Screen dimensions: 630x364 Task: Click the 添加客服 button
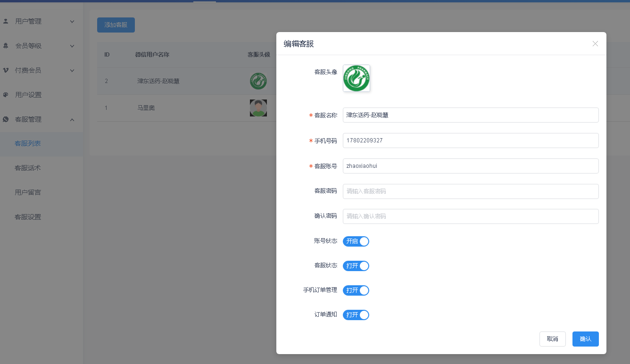116,25
